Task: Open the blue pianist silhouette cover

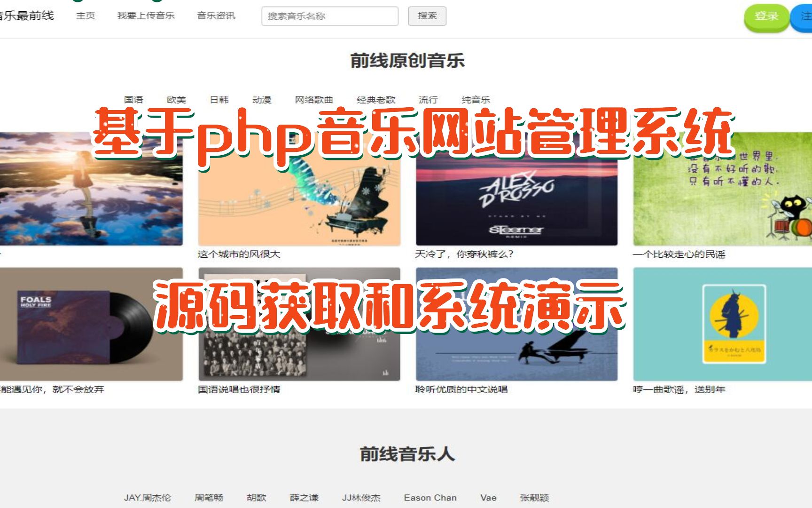Action: tap(516, 324)
